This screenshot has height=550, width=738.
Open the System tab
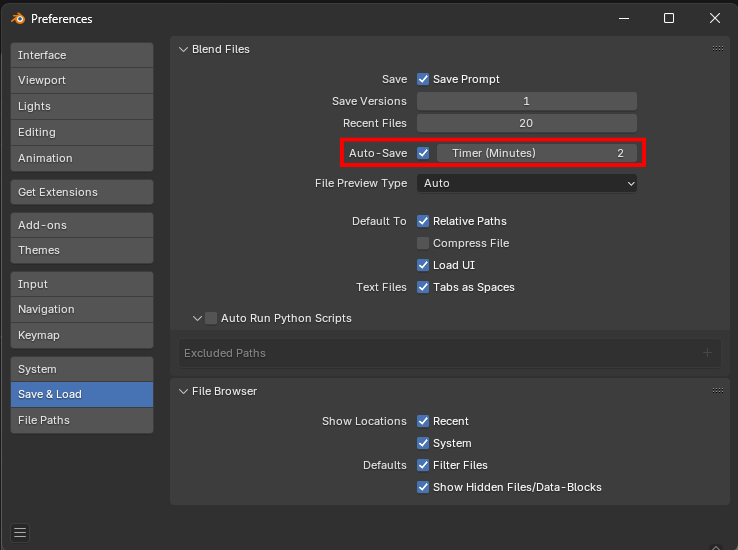(x=82, y=369)
